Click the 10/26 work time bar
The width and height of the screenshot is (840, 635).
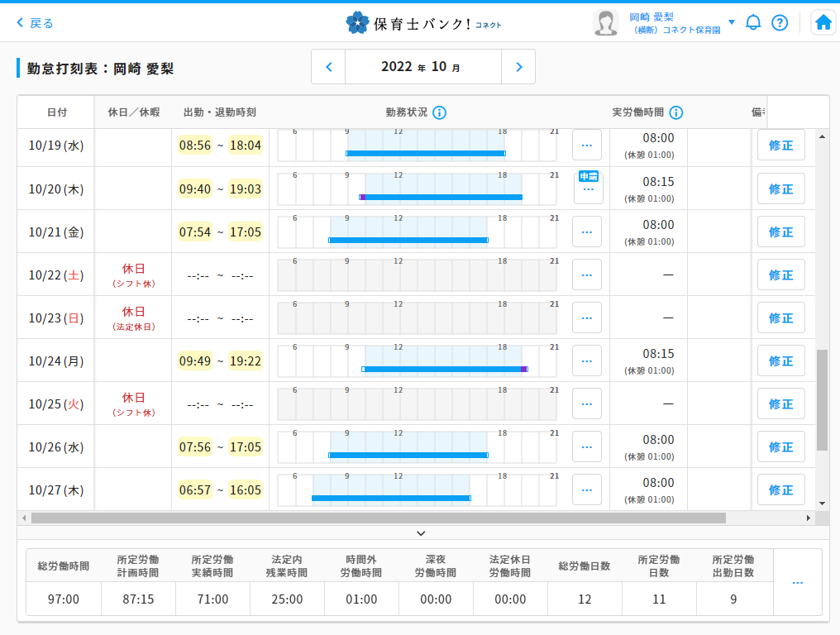coord(408,455)
